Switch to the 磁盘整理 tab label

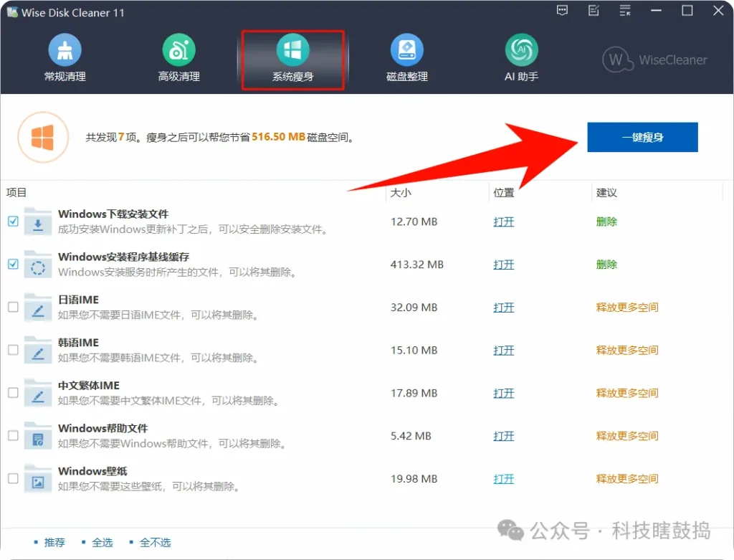(407, 76)
